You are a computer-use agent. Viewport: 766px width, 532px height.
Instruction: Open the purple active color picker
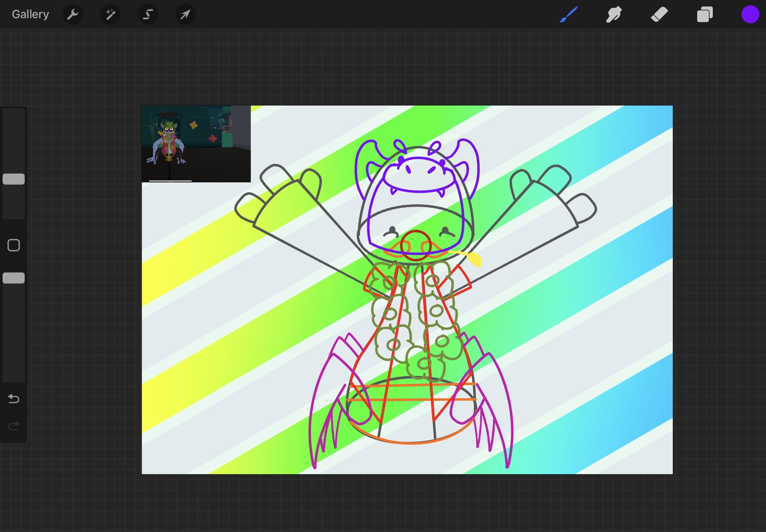point(750,14)
